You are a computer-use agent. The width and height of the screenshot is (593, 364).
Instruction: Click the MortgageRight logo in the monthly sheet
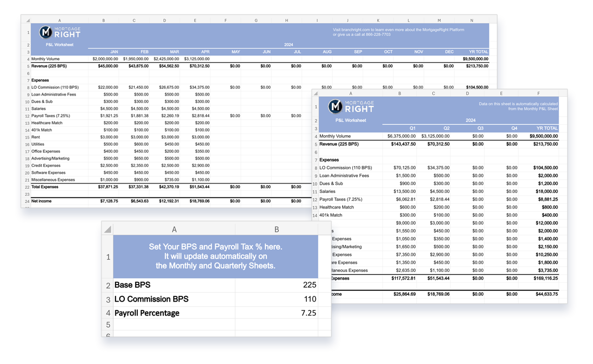pyautogui.click(x=60, y=32)
